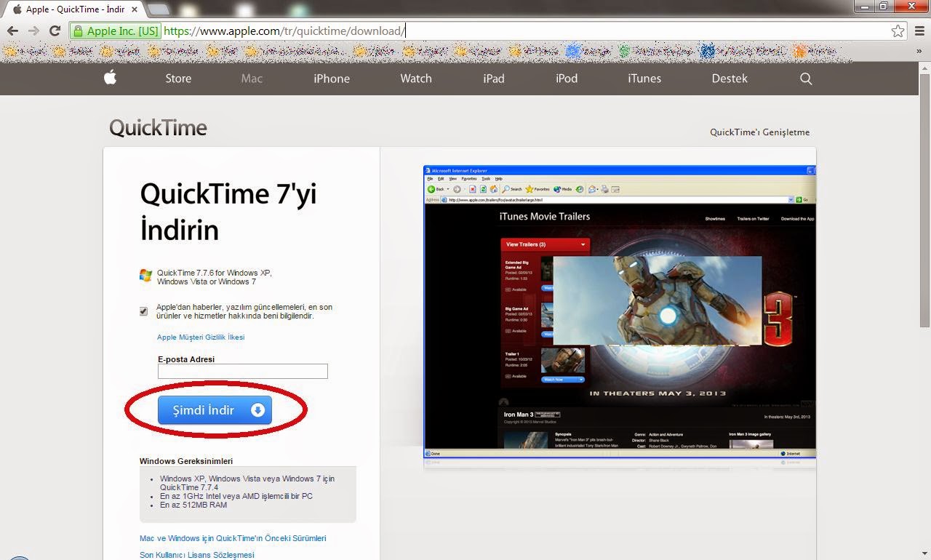
Task: Click the "En az 1GHz Intel veya AMD" requirement
Action: 236,496
